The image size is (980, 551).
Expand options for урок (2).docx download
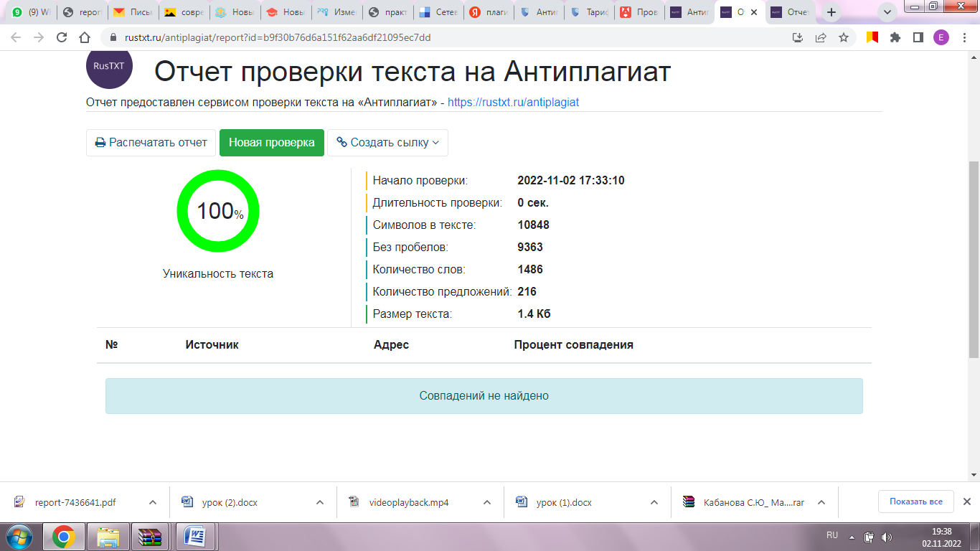click(320, 502)
